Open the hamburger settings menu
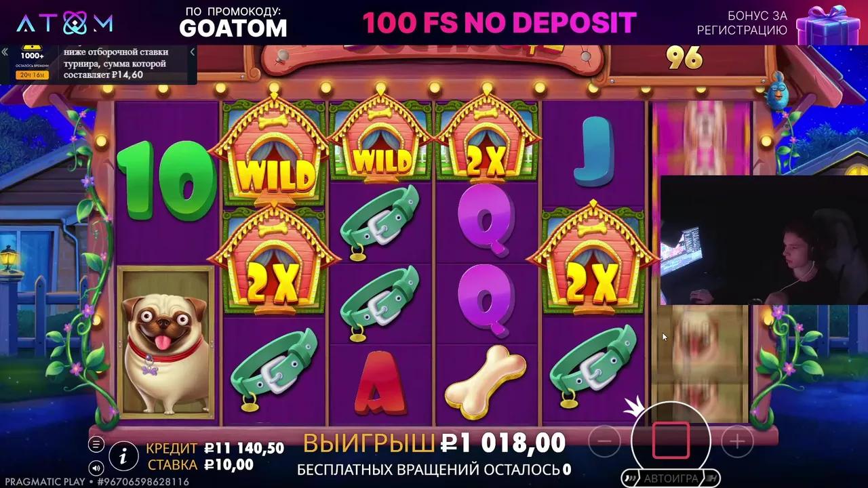The image size is (868, 488). 96,445
